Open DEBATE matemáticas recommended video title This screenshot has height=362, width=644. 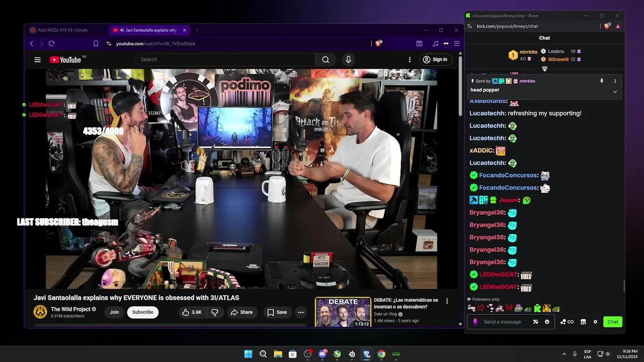(406, 303)
